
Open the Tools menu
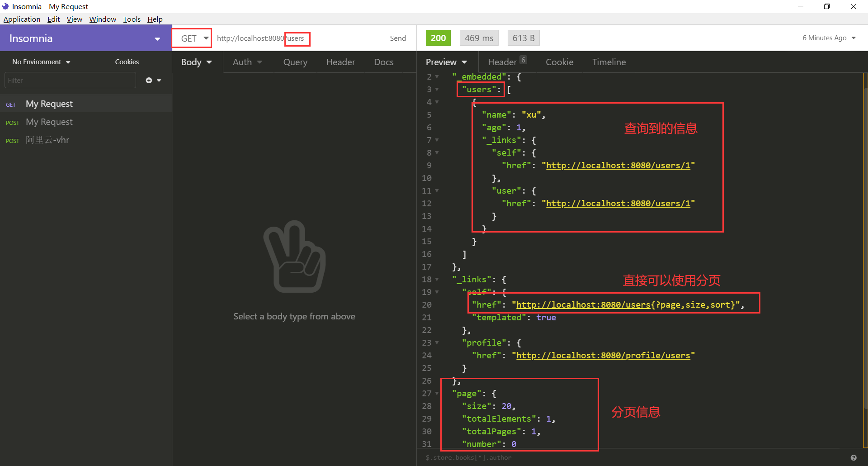coord(132,19)
